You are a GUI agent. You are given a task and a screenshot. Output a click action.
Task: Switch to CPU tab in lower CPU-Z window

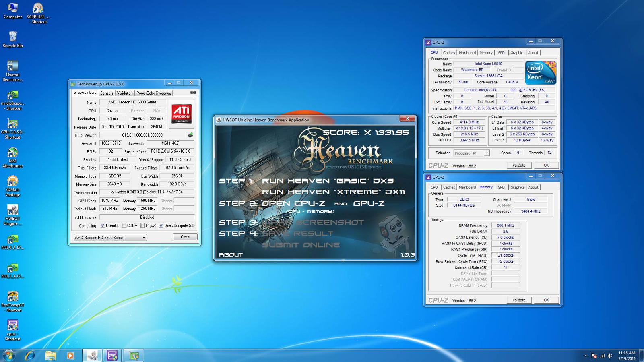click(x=434, y=188)
